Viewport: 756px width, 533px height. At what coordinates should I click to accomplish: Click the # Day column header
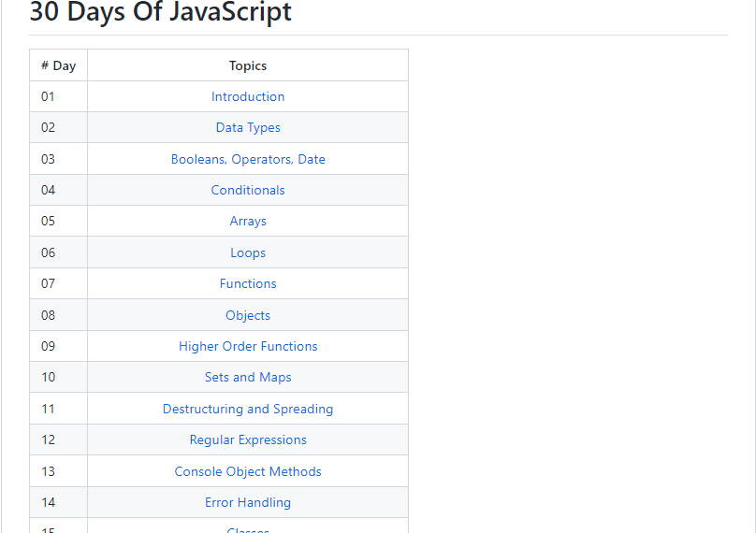(x=58, y=65)
